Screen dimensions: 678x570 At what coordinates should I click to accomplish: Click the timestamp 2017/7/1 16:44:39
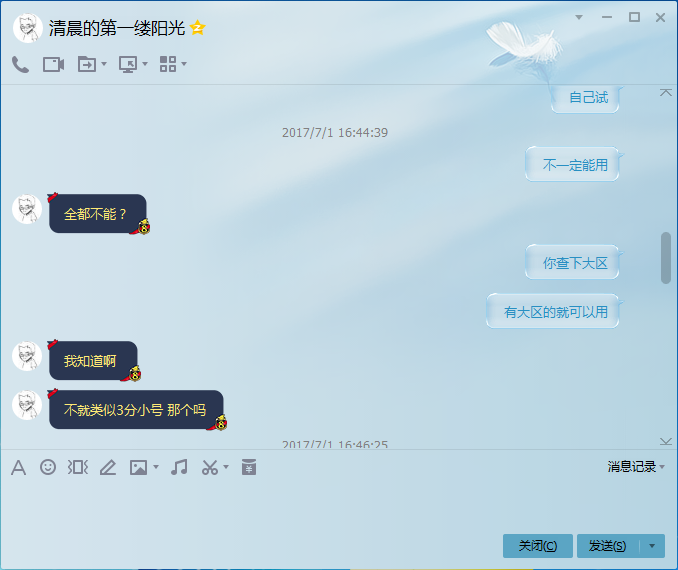335,132
